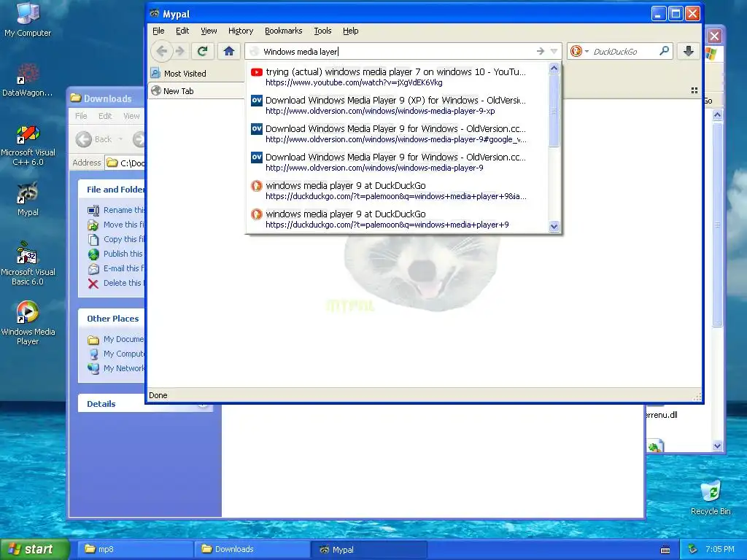The image size is (747, 560).
Task: Open File menu in Downloads window
Action: click(x=81, y=116)
